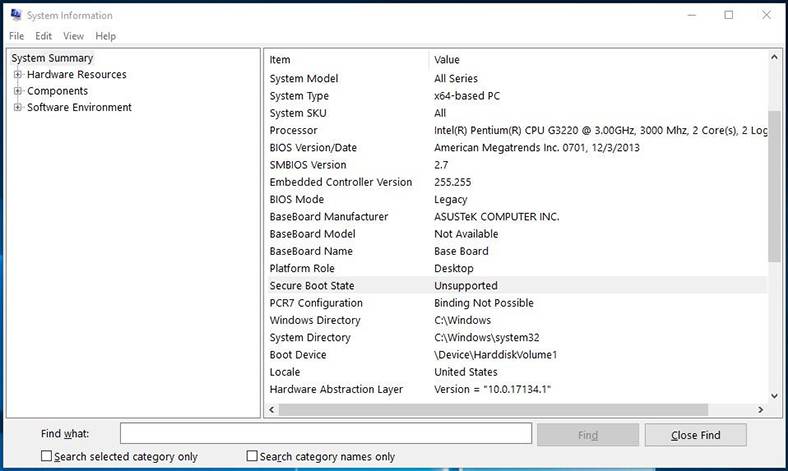Select the Secure Boot State row
788x471 pixels.
pyautogui.click(x=517, y=286)
